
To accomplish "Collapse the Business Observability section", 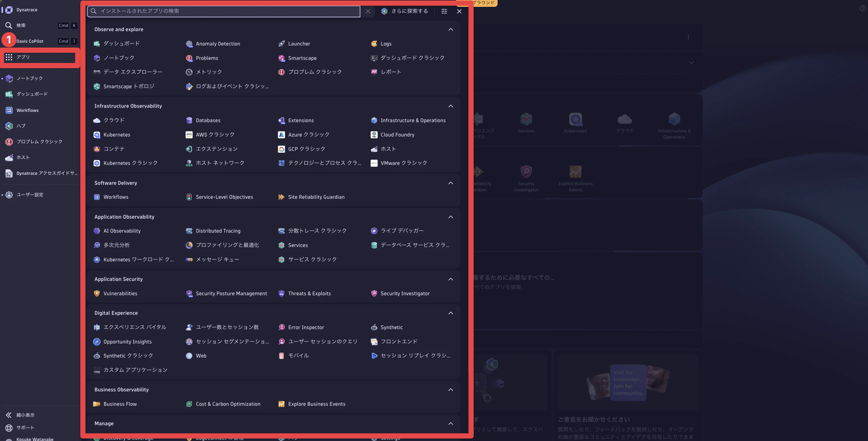I will click(451, 390).
